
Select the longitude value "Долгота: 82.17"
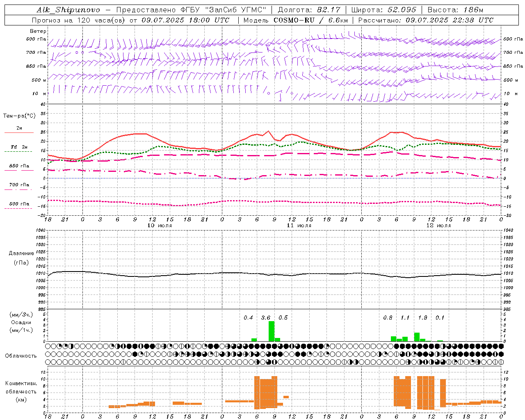(x=309, y=10)
